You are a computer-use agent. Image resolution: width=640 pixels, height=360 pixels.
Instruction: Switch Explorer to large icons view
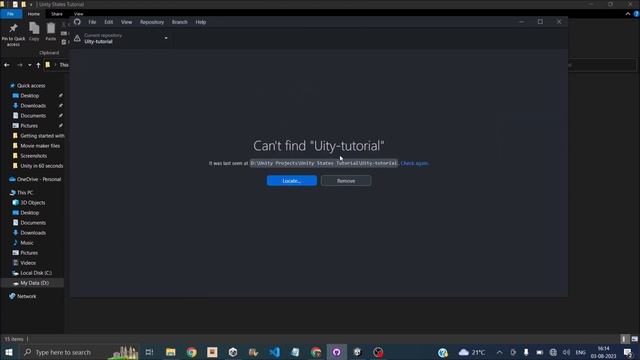pos(634,339)
